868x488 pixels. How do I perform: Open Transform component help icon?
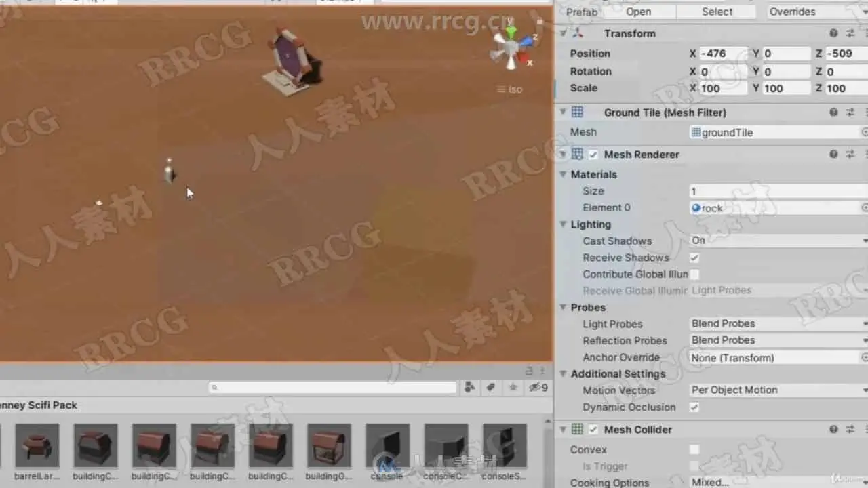click(833, 33)
